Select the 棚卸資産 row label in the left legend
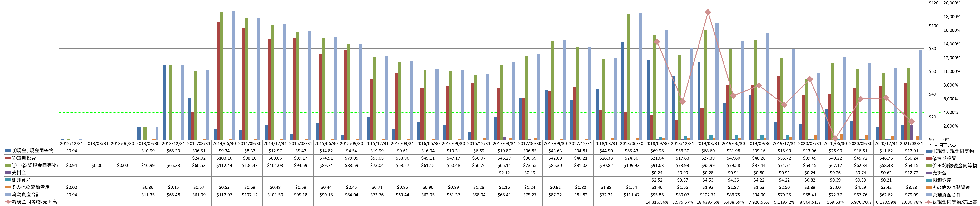This screenshot has width=980, height=206. pyautogui.click(x=21, y=180)
